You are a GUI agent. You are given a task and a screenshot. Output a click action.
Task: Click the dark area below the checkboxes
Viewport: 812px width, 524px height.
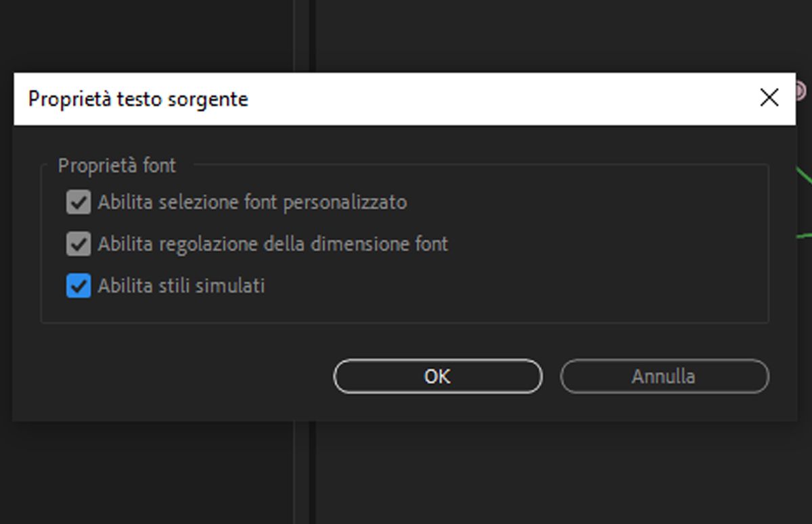coord(406,341)
